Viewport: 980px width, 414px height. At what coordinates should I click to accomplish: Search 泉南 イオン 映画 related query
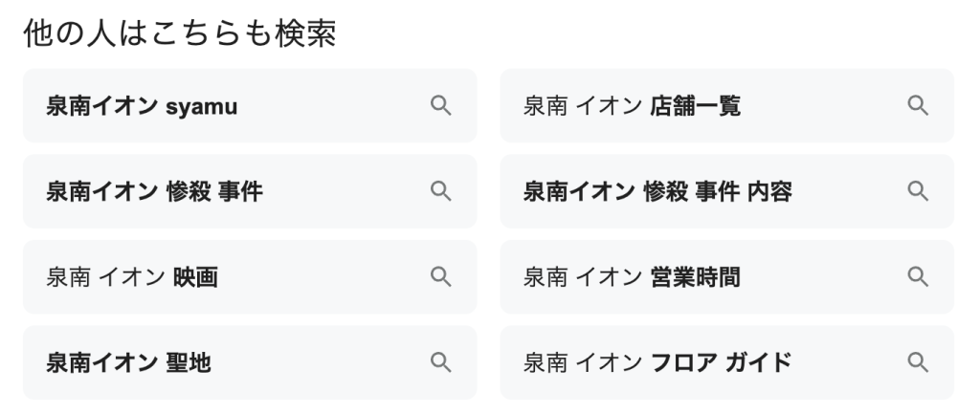(x=132, y=277)
